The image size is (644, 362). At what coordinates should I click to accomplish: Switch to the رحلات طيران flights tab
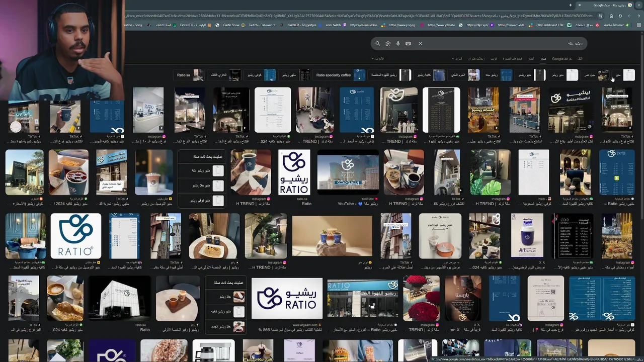pos(476,59)
